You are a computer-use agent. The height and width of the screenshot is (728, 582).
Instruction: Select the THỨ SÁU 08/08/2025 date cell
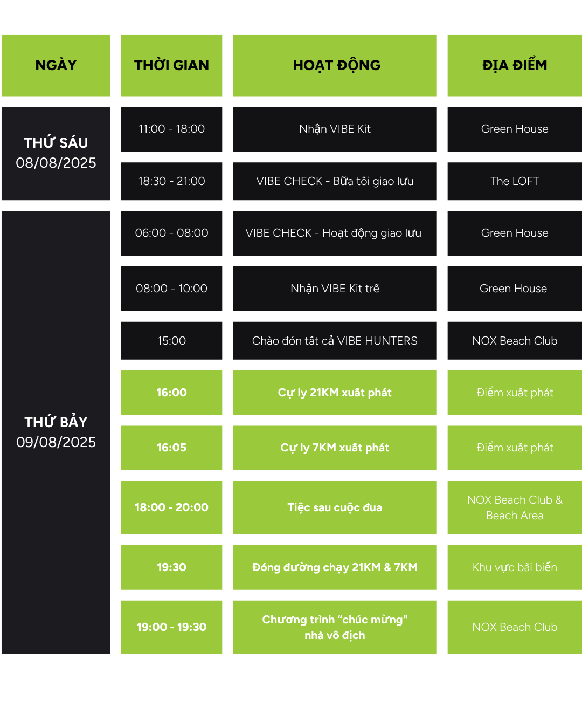click(x=56, y=153)
